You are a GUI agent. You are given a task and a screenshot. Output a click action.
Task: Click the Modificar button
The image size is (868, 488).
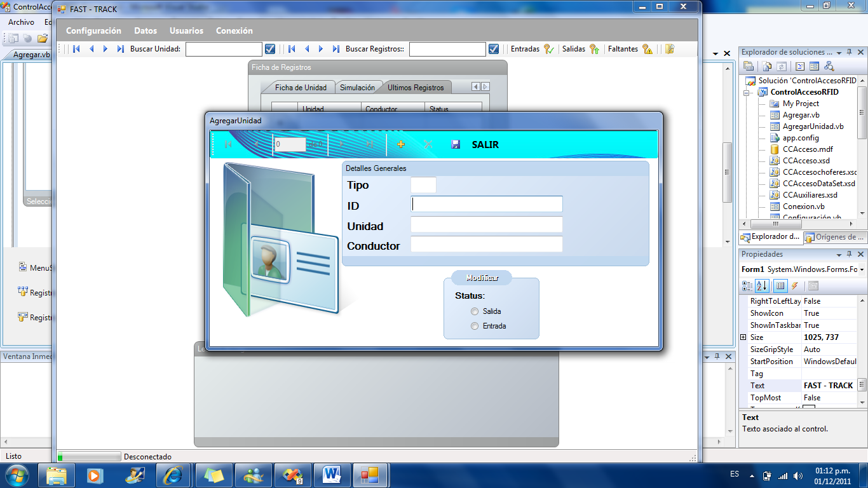[x=482, y=278]
